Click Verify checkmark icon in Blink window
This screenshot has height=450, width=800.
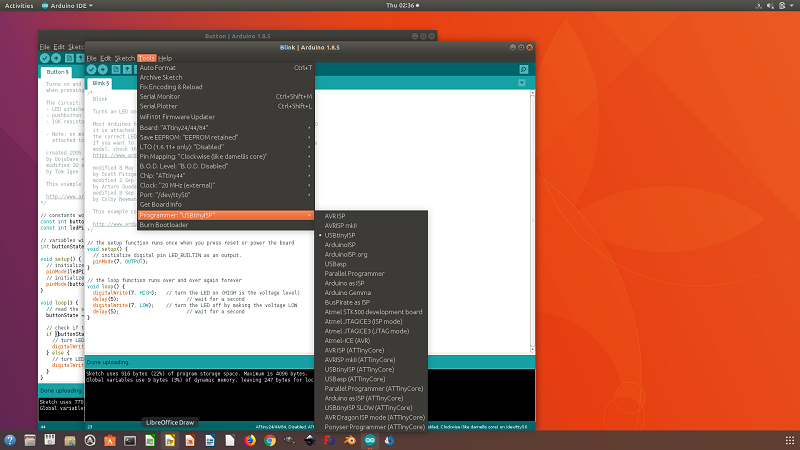pyautogui.click(x=91, y=69)
